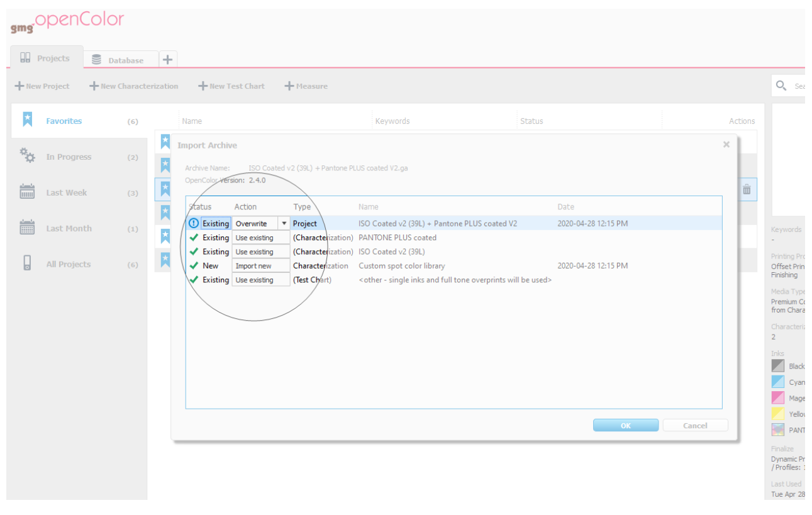Click New Test Chart in toolbar

click(x=231, y=86)
